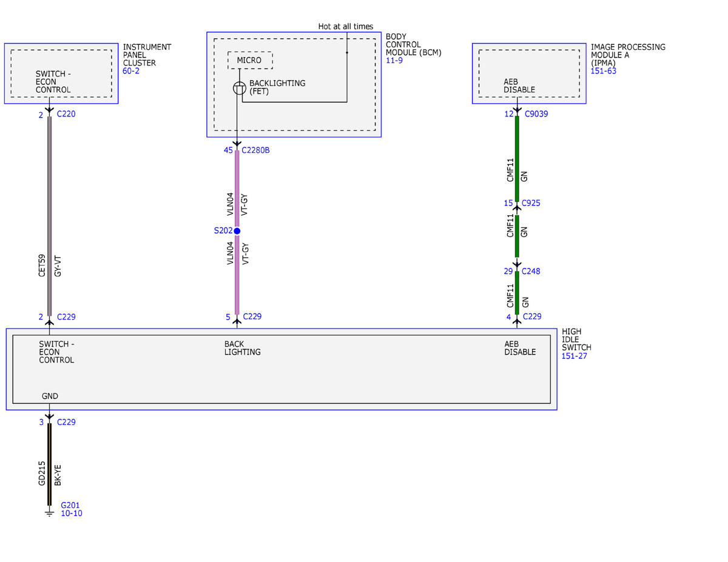Click the green CMF11 wire below C9039
This screenshot has height=562, width=728.
517,158
